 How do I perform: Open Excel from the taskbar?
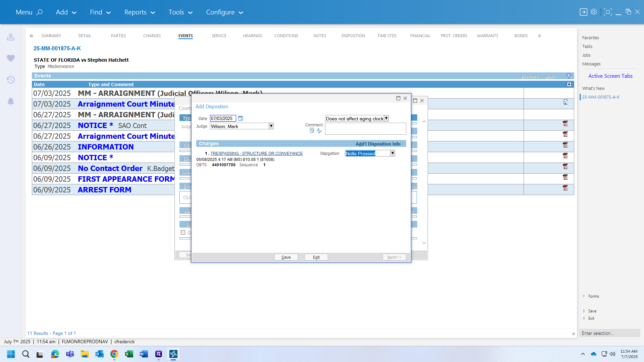click(129, 354)
